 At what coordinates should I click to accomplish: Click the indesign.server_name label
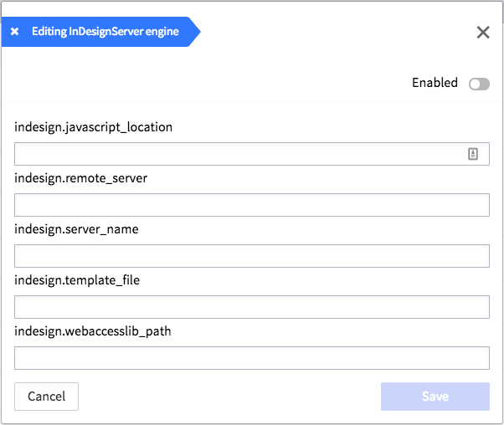point(76,229)
